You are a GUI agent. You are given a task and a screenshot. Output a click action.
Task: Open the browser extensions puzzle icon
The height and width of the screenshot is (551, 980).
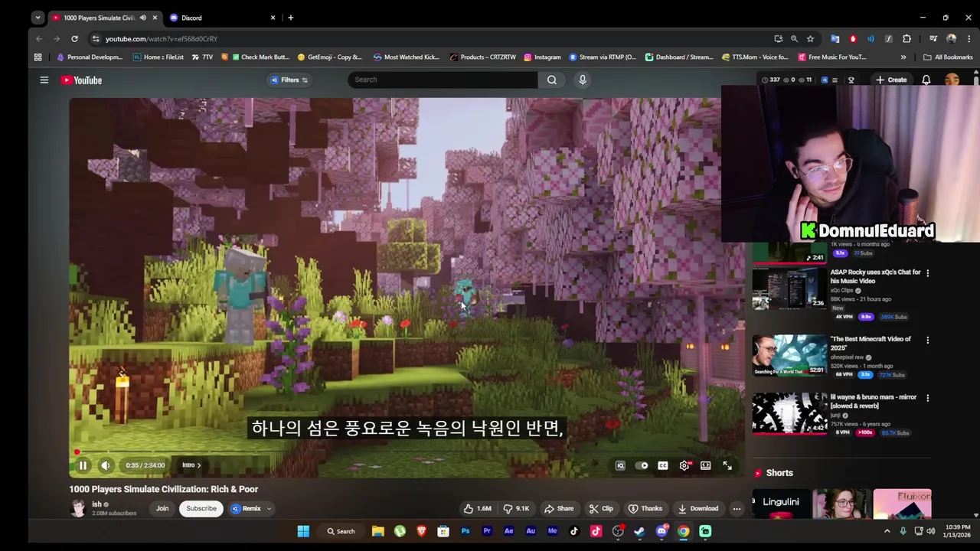pyautogui.click(x=906, y=38)
